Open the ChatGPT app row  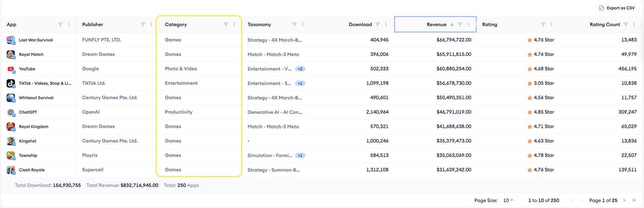pyautogui.click(x=28, y=112)
